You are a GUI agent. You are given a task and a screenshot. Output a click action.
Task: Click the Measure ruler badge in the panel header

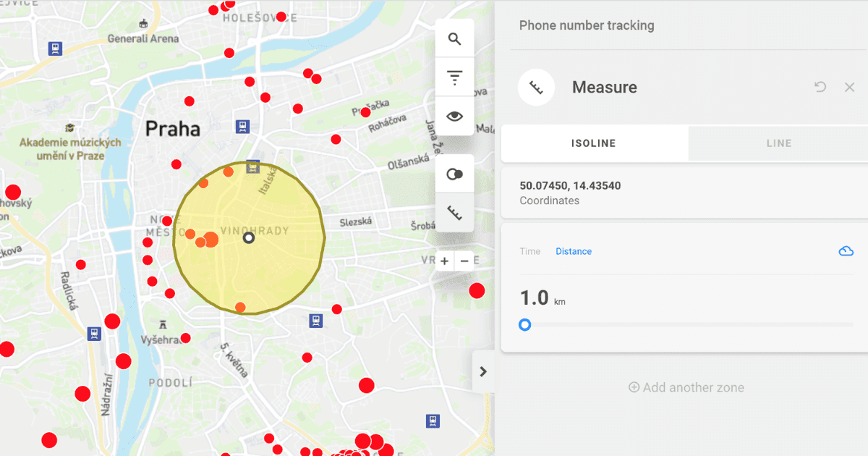coord(536,87)
